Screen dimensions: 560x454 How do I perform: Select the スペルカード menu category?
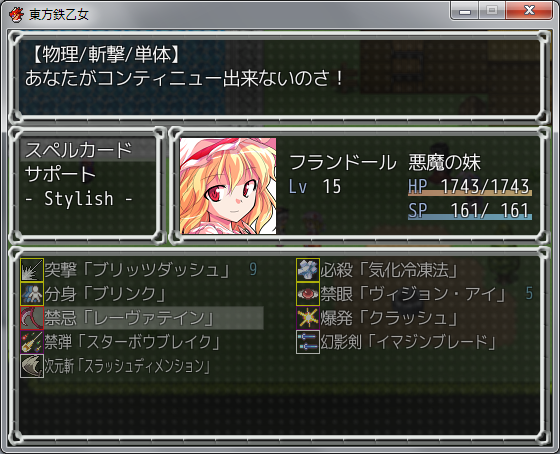(x=88, y=150)
